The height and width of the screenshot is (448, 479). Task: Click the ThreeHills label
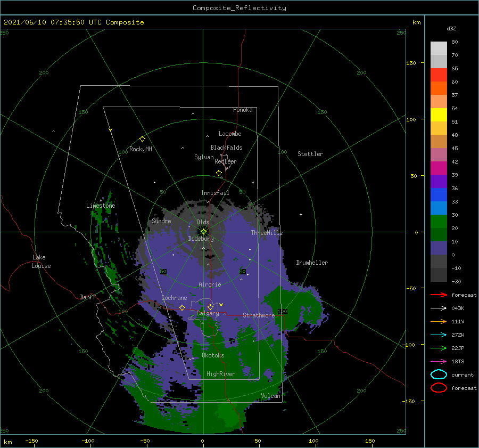[267, 233]
